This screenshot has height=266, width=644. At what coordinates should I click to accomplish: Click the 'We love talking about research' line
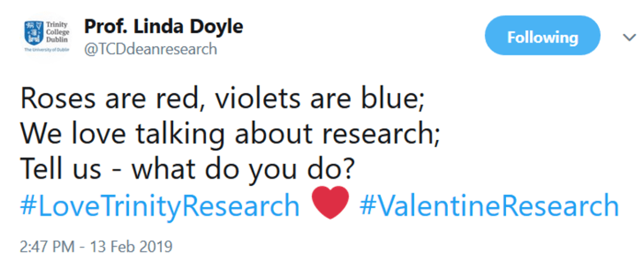(x=230, y=134)
